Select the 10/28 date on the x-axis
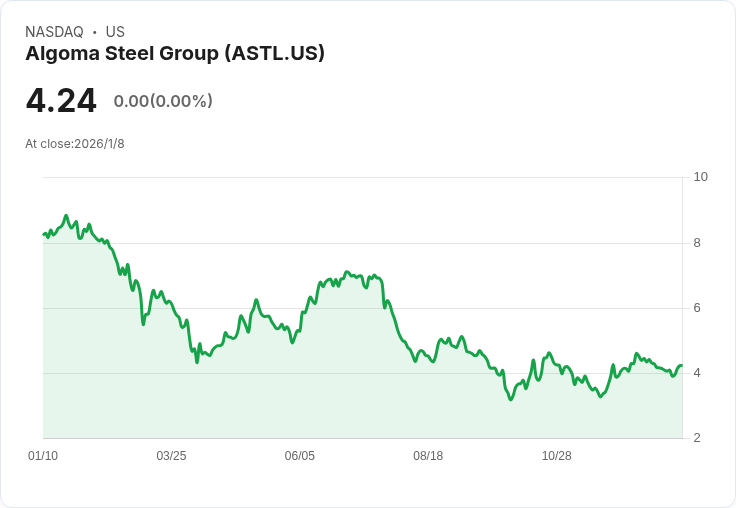This screenshot has height=508, width=736. [x=556, y=456]
